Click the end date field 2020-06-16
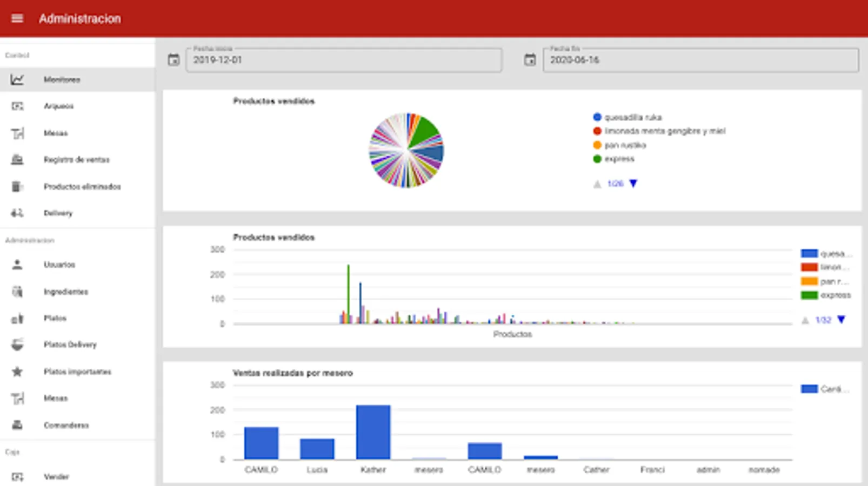The image size is (868, 486). (x=700, y=60)
